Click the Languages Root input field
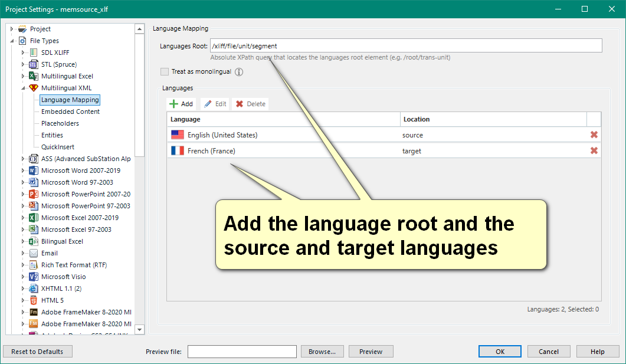This screenshot has width=626, height=364. pos(406,46)
